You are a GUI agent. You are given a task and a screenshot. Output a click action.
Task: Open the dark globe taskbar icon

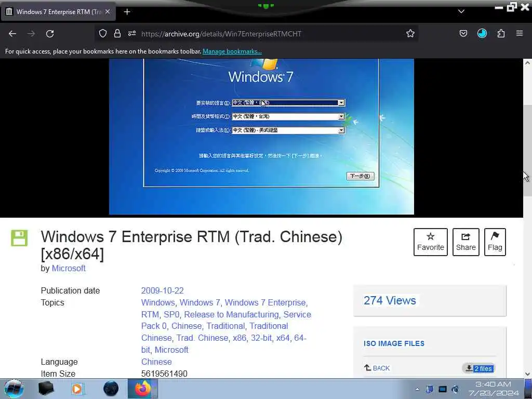click(x=111, y=389)
